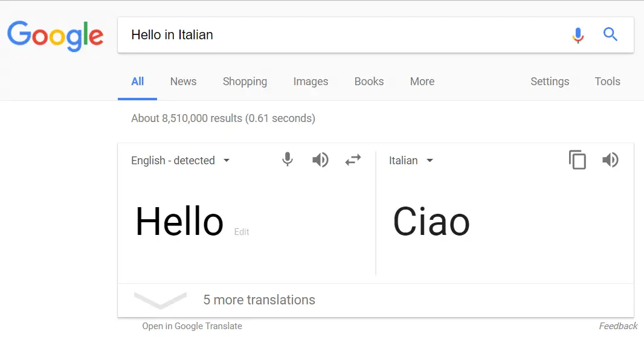Image resolution: width=644 pixels, height=337 pixels.
Task: Listen to the Italian word Ciao
Action: click(x=610, y=159)
